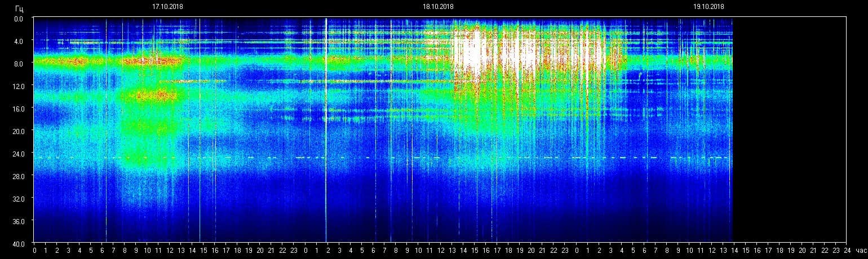This screenshot has width=868, height=259.
Task: Click the 40.0 frequency axis label
Action: point(19,243)
